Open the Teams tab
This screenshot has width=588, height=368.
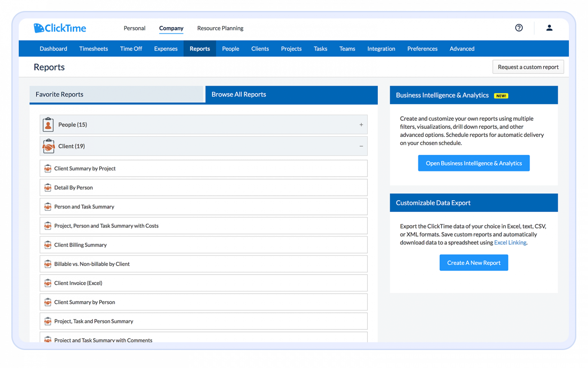[x=347, y=49]
